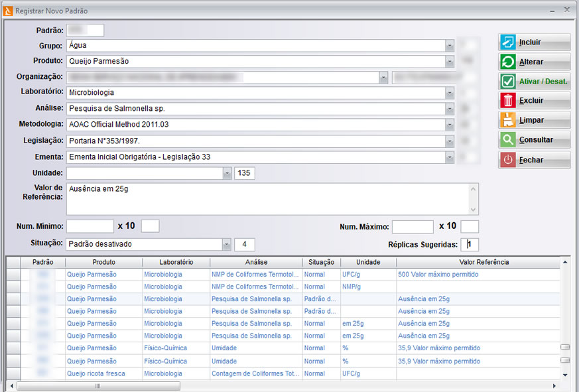Select the 'Contagem de Coliformes Tot...' cell
The image size is (579, 392).
pyautogui.click(x=255, y=373)
